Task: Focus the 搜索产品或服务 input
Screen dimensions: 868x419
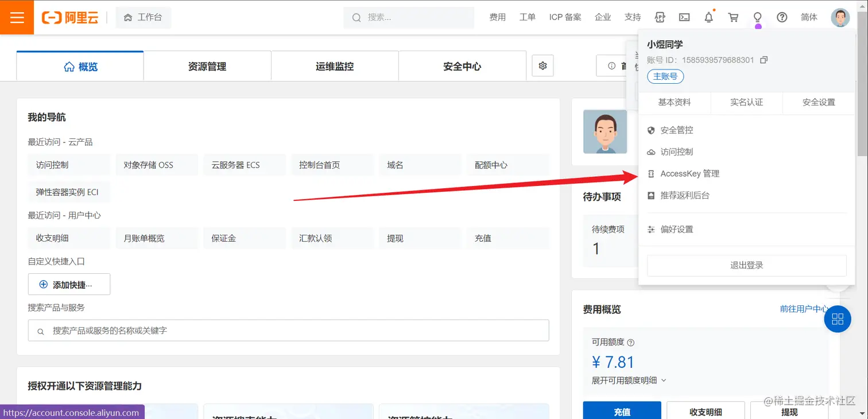Action: (x=289, y=331)
